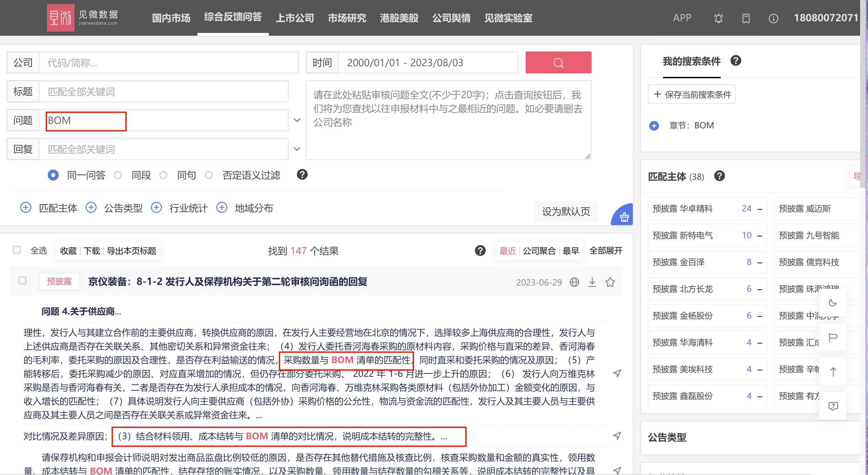Screen dimensions: 868x475
Task: Expand 回复 field dropdown chevron
Action: pyautogui.click(x=297, y=149)
